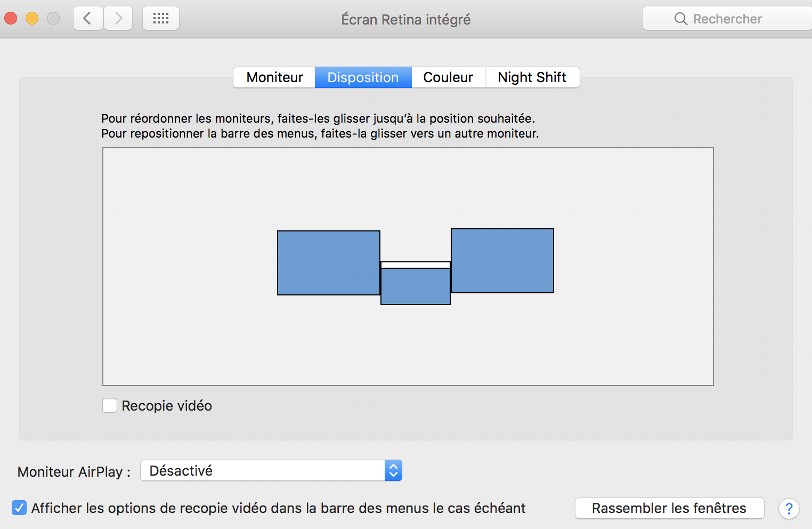Select the small center monitor rectangle
The image size is (812, 529).
pyautogui.click(x=416, y=286)
